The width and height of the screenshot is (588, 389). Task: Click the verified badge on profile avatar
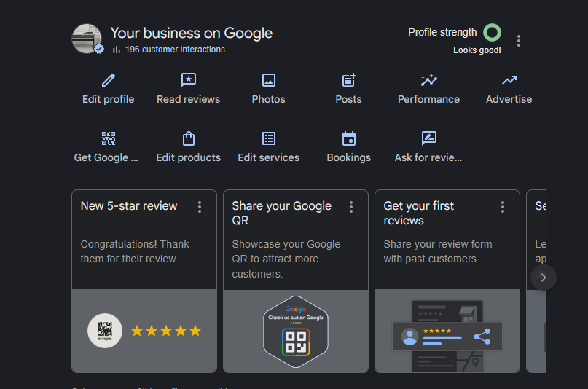(99, 49)
